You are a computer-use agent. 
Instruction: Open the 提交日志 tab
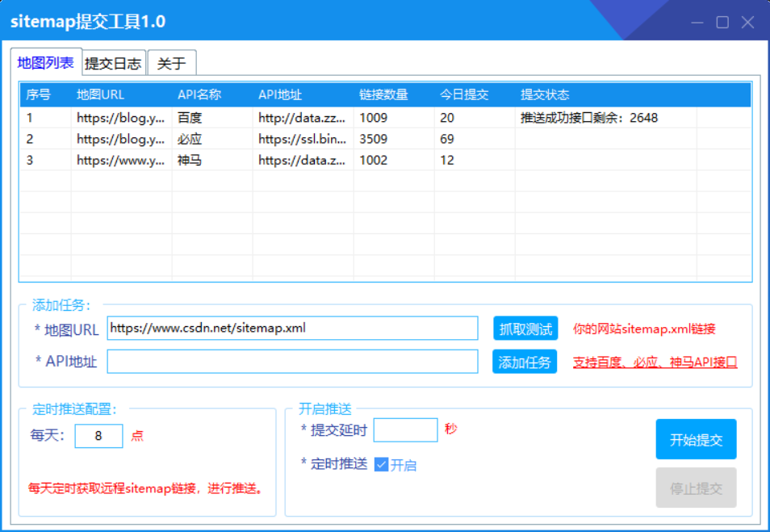click(114, 63)
